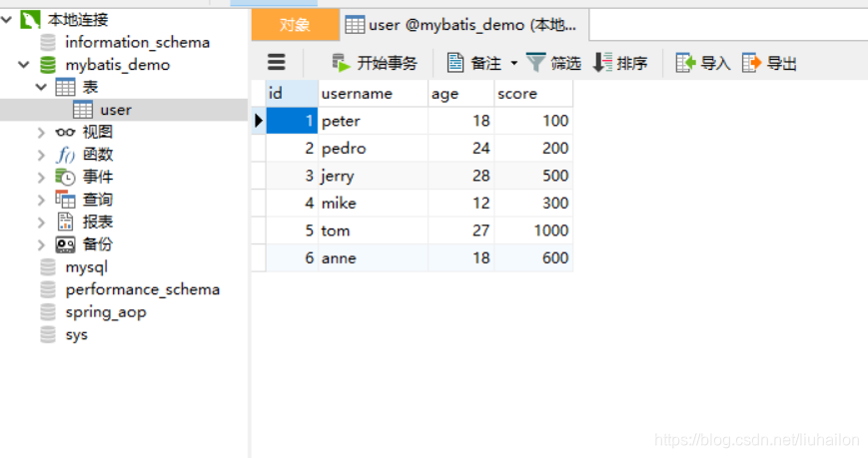Click the Begin Transaction (开始事务) icon
Screen dimensions: 868x458
coord(341,63)
